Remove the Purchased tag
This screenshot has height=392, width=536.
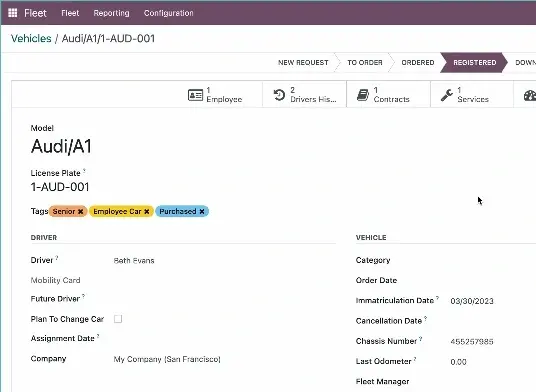(202, 212)
